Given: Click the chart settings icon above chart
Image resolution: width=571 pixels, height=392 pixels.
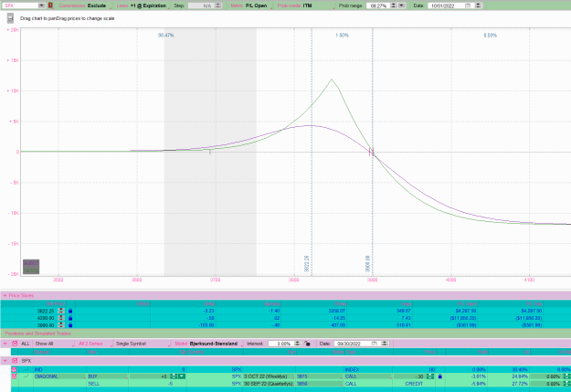Looking at the screenshot, I should click(x=10, y=18).
